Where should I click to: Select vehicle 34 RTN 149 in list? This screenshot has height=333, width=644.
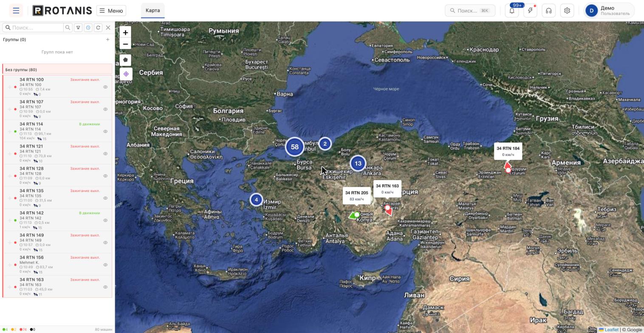[57, 243]
